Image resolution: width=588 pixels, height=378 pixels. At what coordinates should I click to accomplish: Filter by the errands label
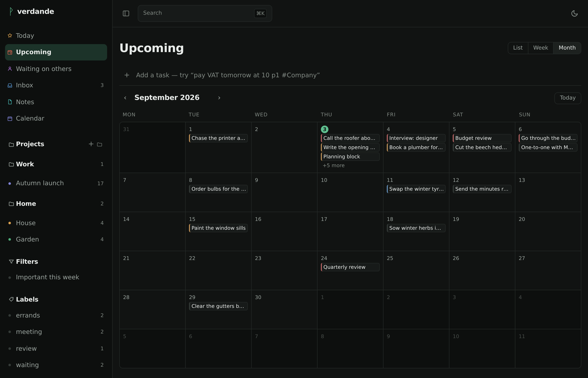click(56, 315)
